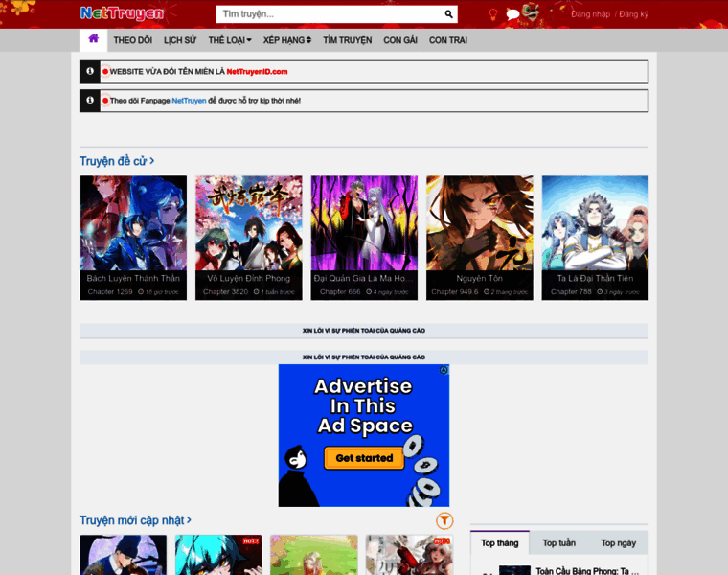Open Chapter 1269 of Bách Luyện Thành Thần
Screen dimensions: 728x575
click(110, 292)
